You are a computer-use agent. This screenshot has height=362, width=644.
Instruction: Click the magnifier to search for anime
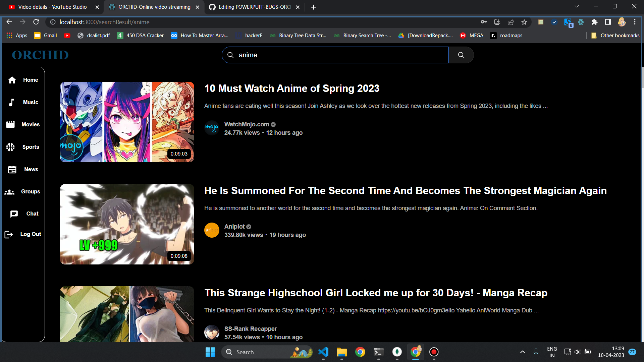(461, 55)
